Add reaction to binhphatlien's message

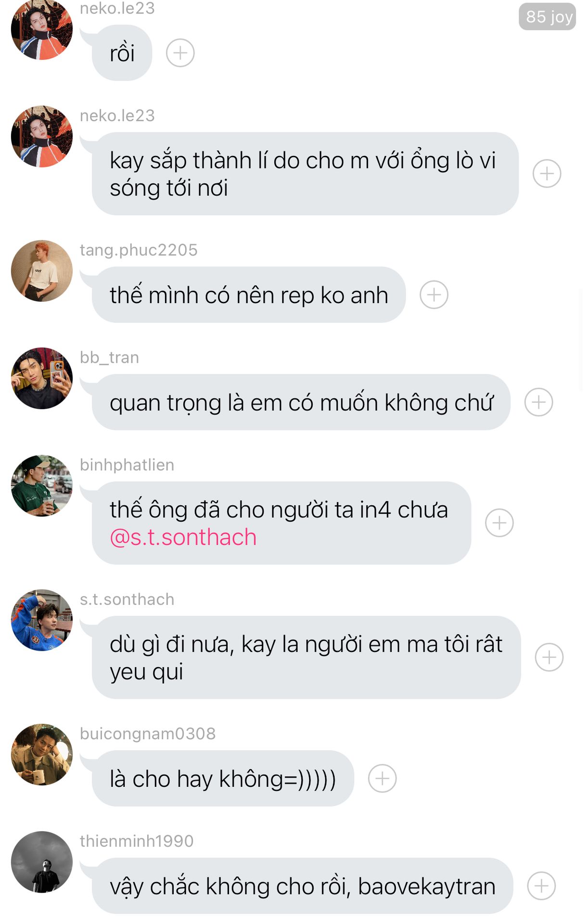(499, 523)
